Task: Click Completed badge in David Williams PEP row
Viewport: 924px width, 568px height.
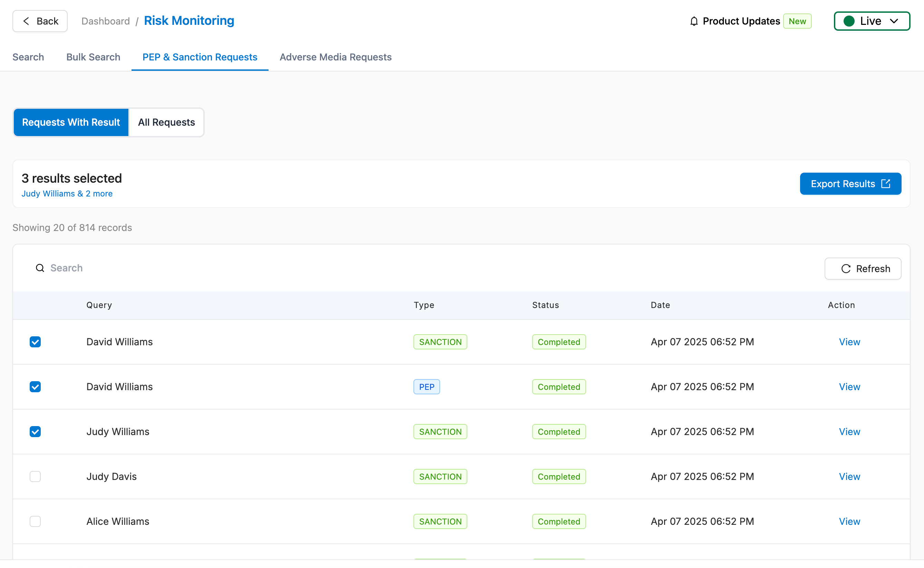Action: point(559,387)
